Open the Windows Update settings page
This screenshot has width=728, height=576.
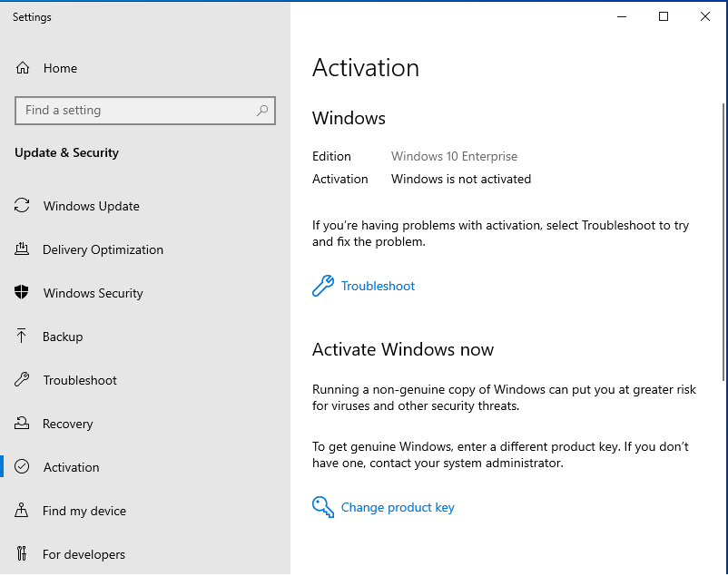(x=91, y=206)
